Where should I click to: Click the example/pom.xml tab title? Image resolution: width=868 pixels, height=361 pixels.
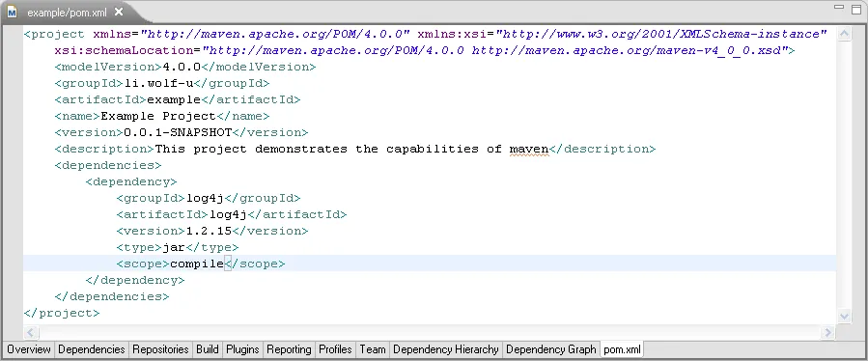[67, 13]
